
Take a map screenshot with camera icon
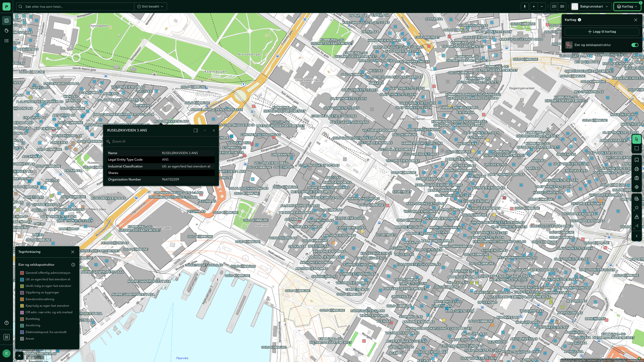636,178
